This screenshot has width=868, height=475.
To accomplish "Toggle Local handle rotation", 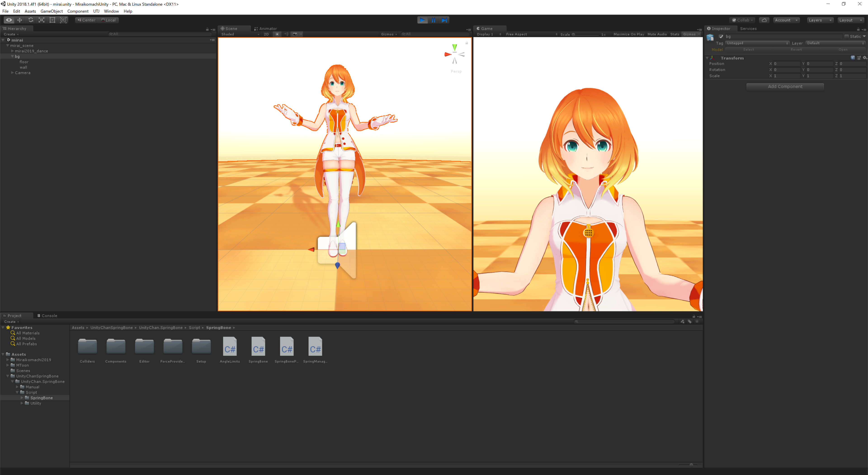I will coord(108,20).
